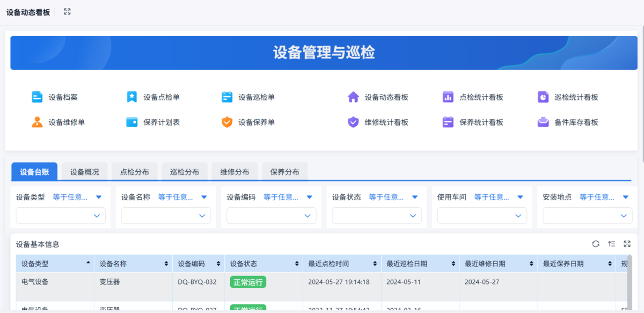This screenshot has height=313, width=644.
Task: Open the 设备类型 filter value dropdown
Action: click(61, 216)
